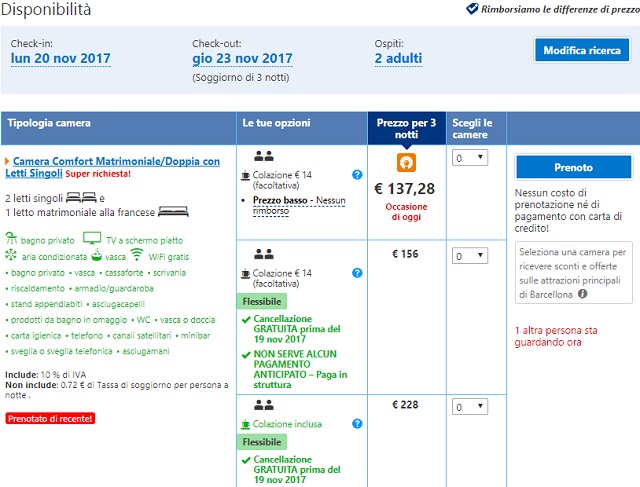Click the price € 156
The image size is (640, 487).
pyautogui.click(x=405, y=254)
